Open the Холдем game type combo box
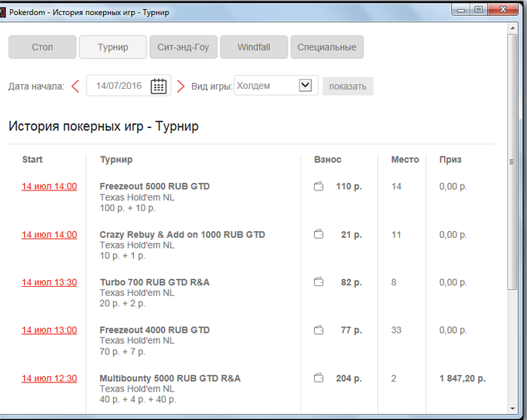 [x=276, y=86]
